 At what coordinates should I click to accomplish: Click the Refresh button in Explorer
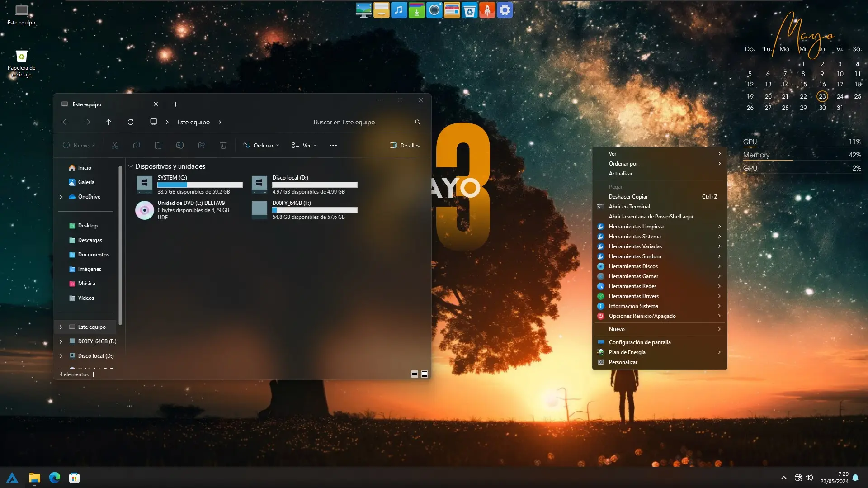[x=131, y=122]
